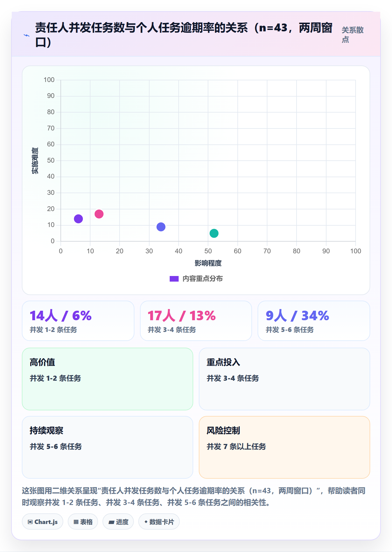Screen dimensions: 392x552
Task: Open the 17人 / 13% data card
Action: coord(196,321)
